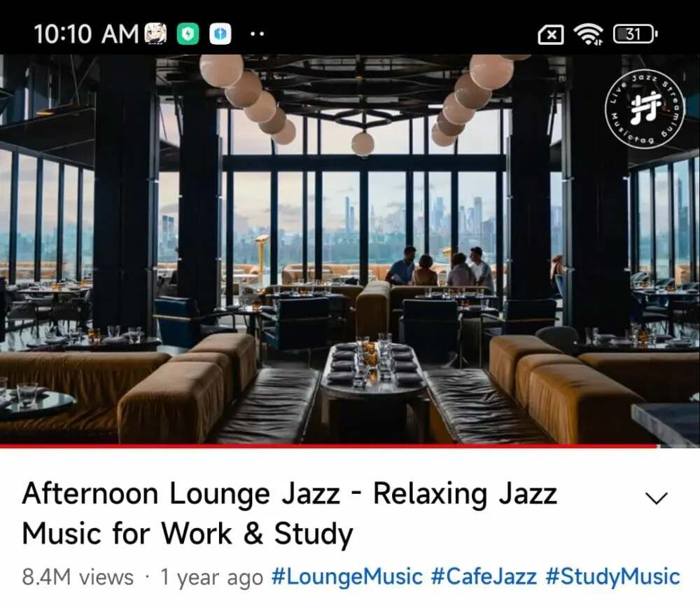700x608 pixels.
Task: Open the #StudyMusic hashtag
Action: 612,576
